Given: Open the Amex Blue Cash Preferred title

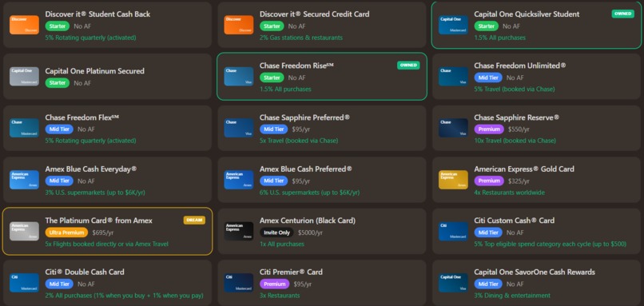Looking at the screenshot, I should click(305, 169).
